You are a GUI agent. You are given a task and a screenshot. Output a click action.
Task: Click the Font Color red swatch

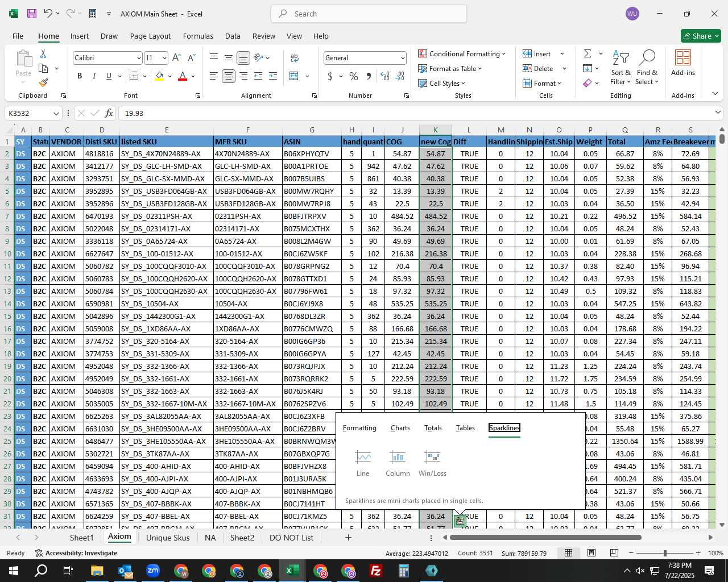coord(183,76)
